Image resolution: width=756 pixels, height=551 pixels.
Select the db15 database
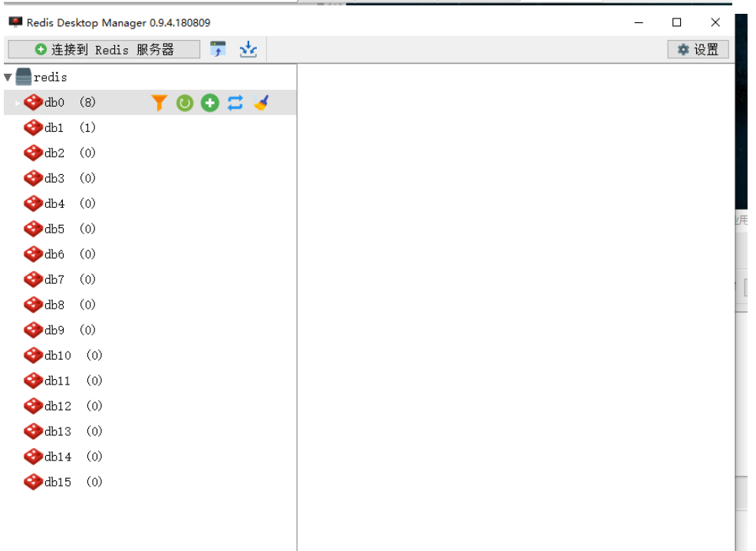pos(58,483)
